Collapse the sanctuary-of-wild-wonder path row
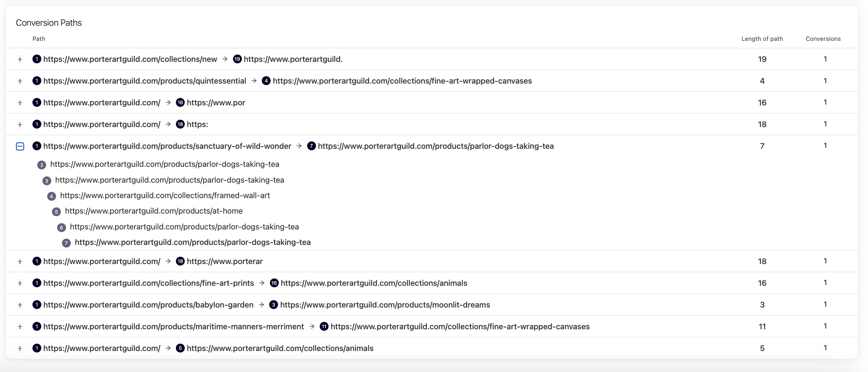The height and width of the screenshot is (372, 868). click(20, 146)
